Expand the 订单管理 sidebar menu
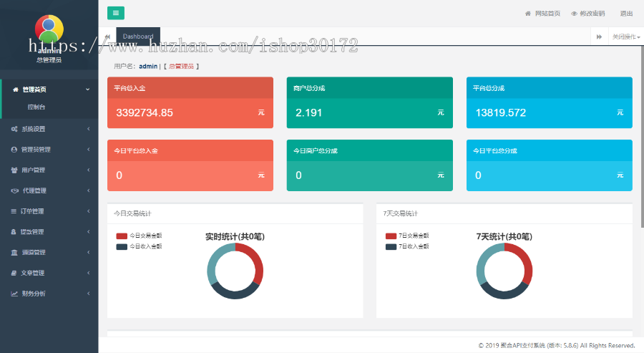This screenshot has height=353, width=644. [x=49, y=211]
